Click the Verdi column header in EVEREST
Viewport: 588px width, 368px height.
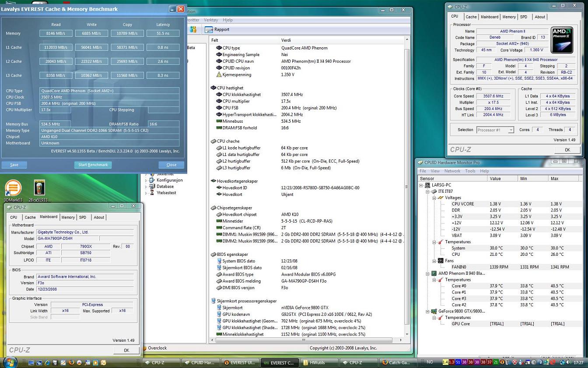point(341,40)
